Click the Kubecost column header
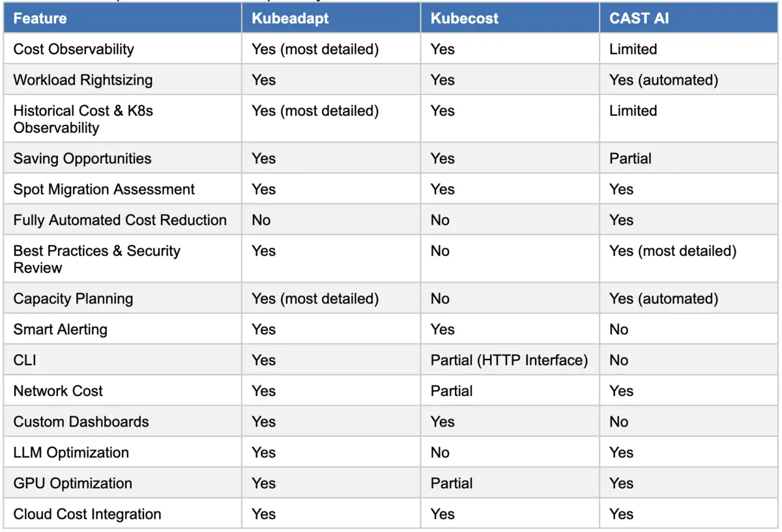This screenshot has height=532, width=782. coord(465,18)
